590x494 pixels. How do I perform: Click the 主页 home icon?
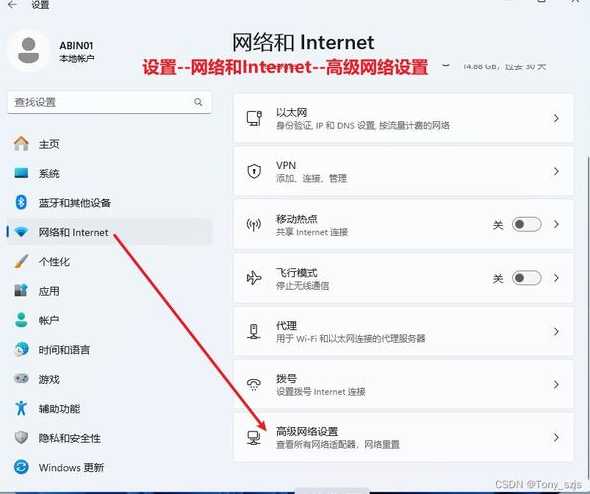click(21, 144)
